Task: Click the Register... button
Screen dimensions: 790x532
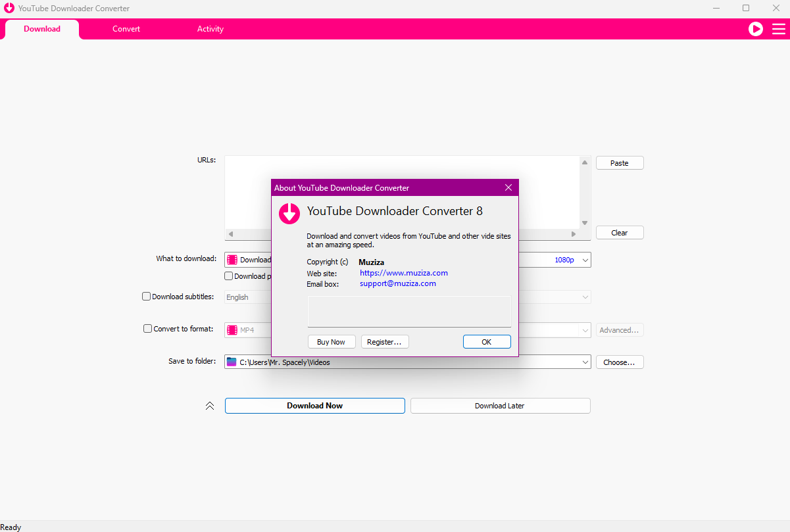Action: [x=385, y=342]
